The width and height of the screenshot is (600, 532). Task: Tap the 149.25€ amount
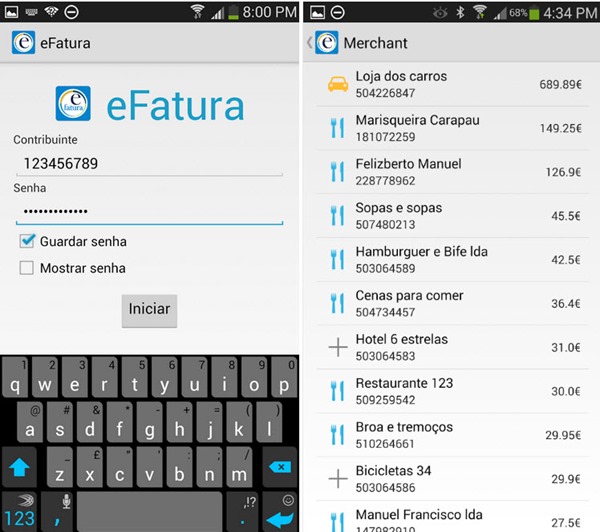pyautogui.click(x=561, y=128)
